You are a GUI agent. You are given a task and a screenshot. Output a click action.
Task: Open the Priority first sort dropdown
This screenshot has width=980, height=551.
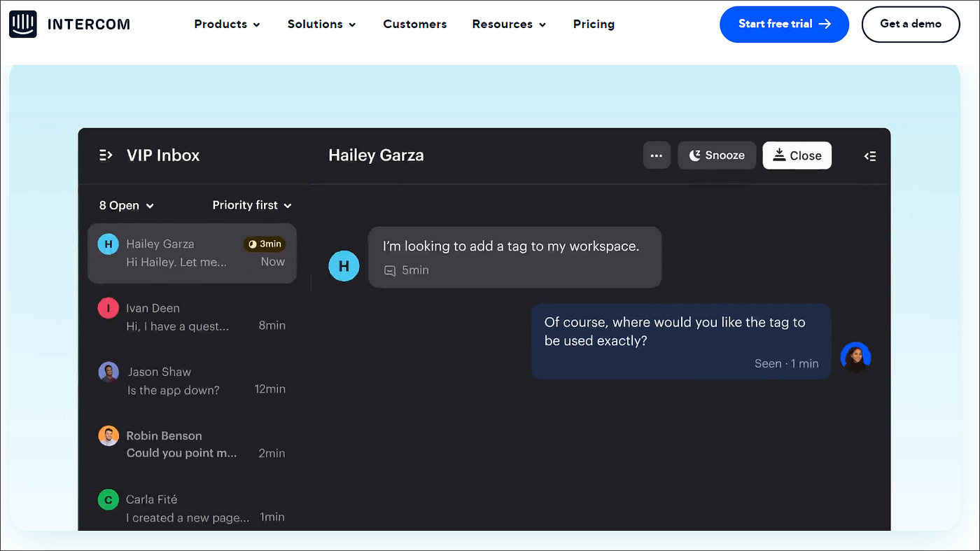click(x=252, y=205)
